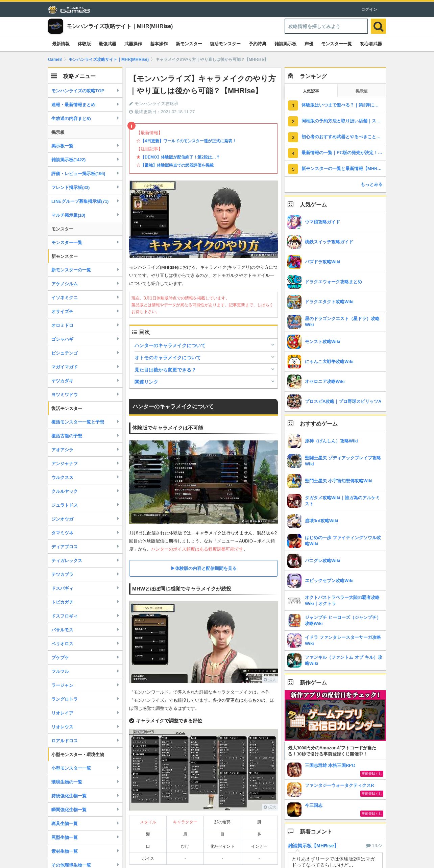The width and height of the screenshot is (434, 868).
Task: Open the ドラクエタクト攻略Wiki icon
Action: coord(294,302)
